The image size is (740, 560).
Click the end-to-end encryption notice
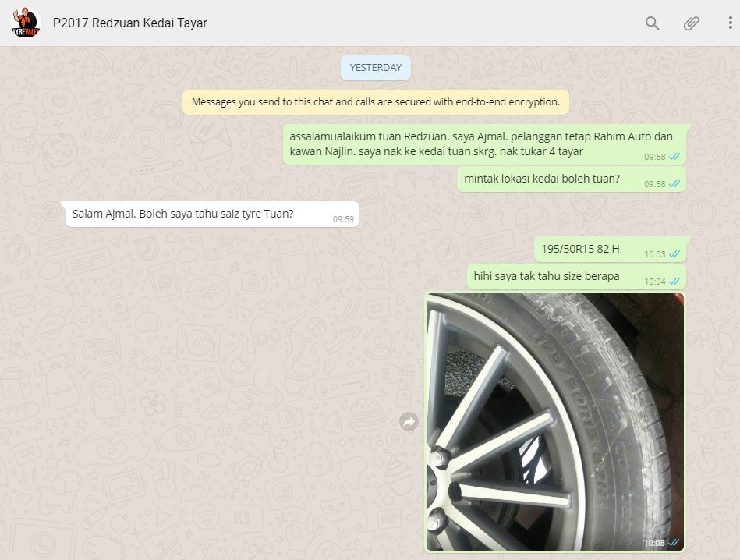[376, 102]
